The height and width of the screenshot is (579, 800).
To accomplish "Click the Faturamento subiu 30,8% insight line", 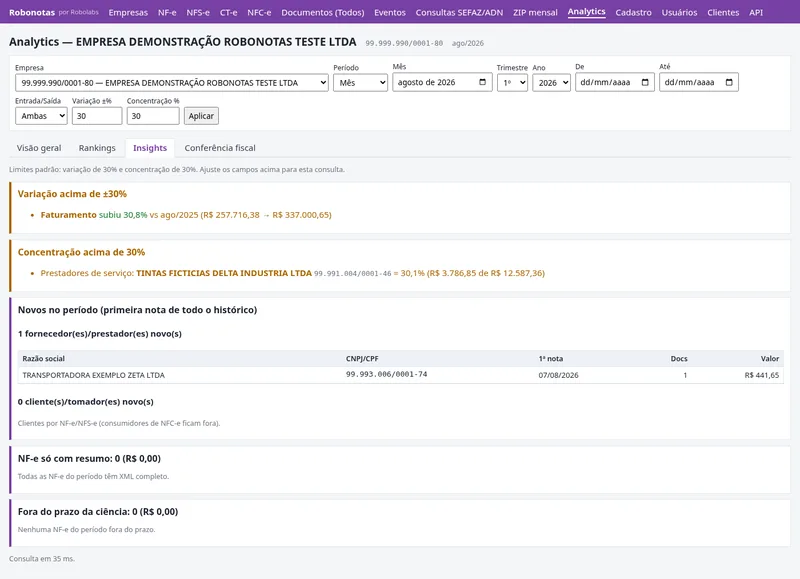I will (x=186, y=215).
